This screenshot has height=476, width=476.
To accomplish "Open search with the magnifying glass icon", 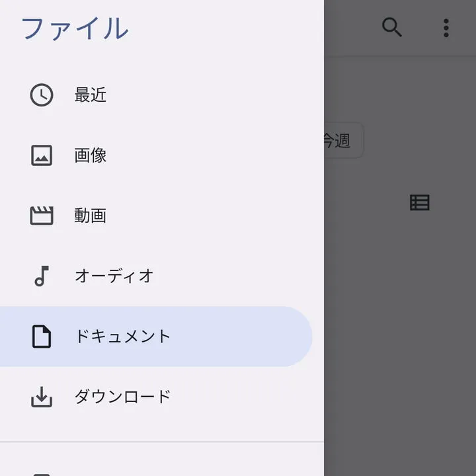I will (x=392, y=28).
